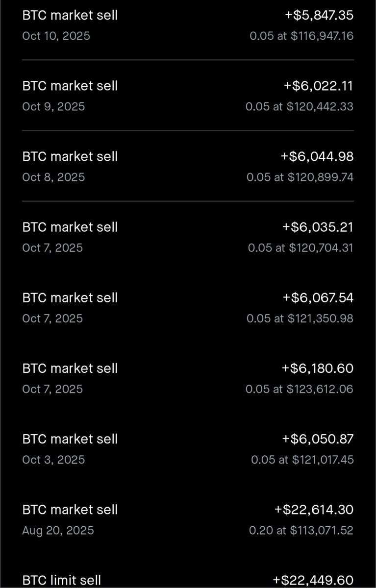Select the +$6,067.54 sell transaction
This screenshot has width=376, height=588.
click(x=188, y=307)
